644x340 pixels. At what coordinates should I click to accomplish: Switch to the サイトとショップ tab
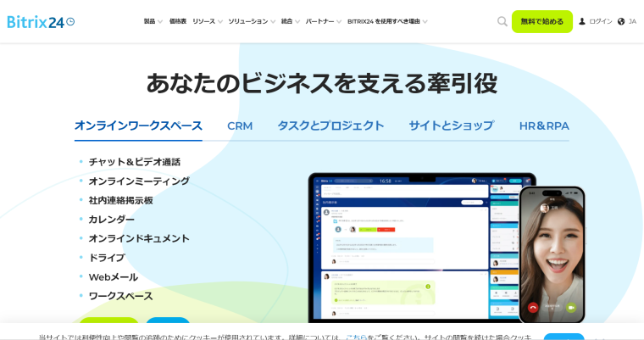point(451,125)
